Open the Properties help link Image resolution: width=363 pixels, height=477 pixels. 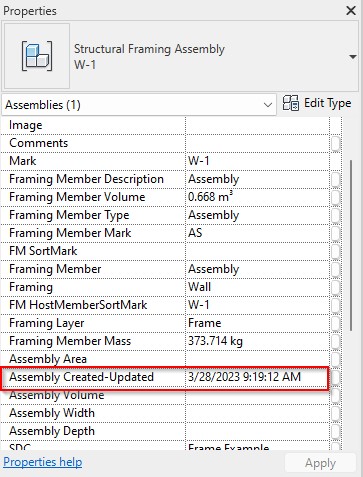pos(43,462)
